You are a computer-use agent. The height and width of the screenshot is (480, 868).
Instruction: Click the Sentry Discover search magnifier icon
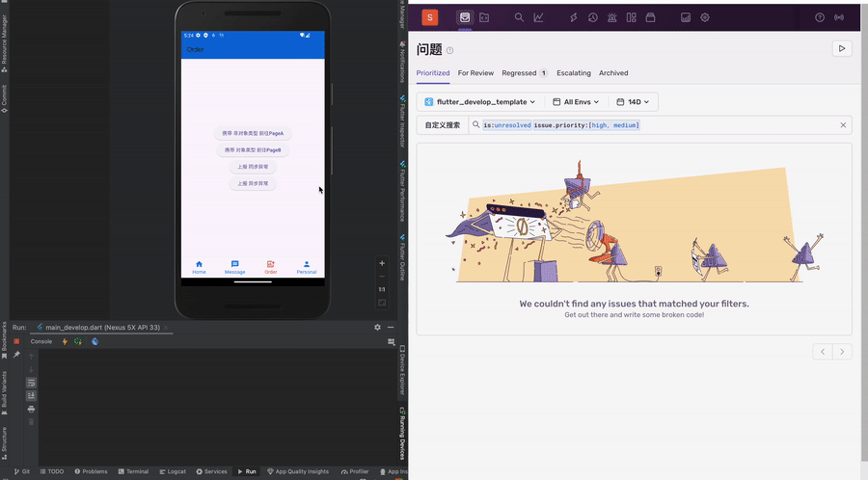pos(519,17)
